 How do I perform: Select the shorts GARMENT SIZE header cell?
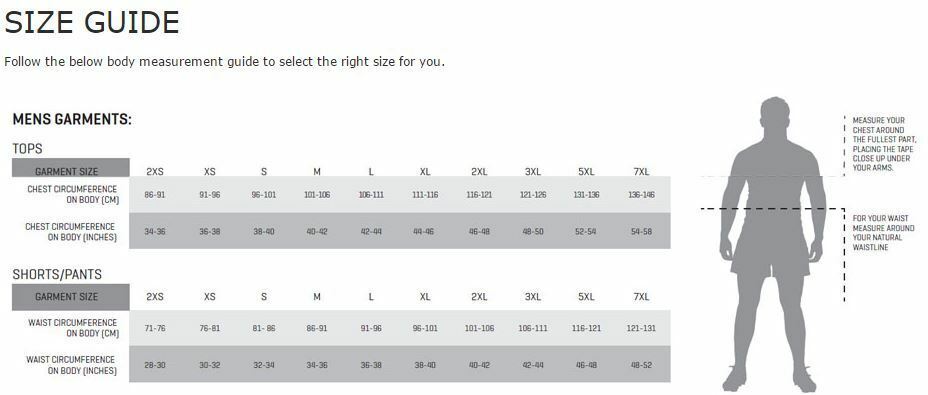coord(71,297)
